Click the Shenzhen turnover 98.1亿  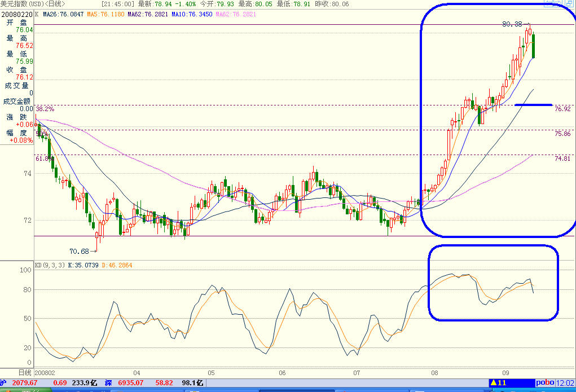pos(192,383)
